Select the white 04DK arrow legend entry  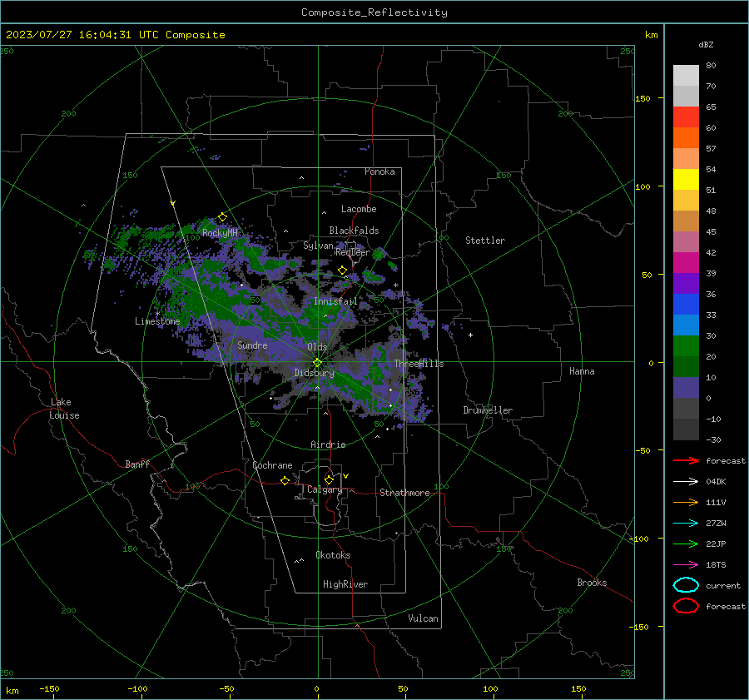686,481
